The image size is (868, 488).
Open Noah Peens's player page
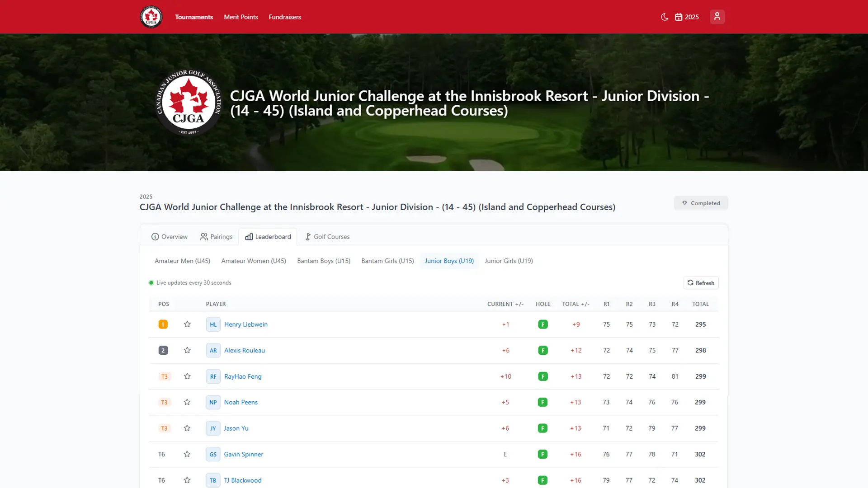coord(241,402)
